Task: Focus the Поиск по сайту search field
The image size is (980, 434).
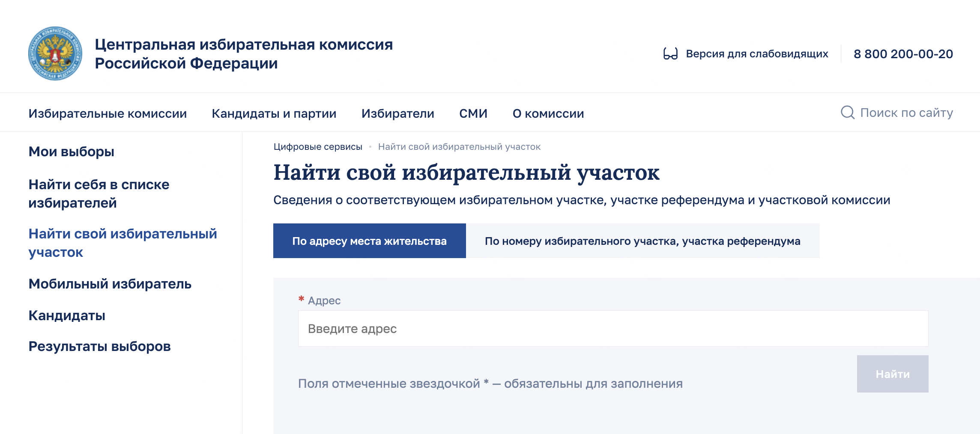Action: point(906,113)
